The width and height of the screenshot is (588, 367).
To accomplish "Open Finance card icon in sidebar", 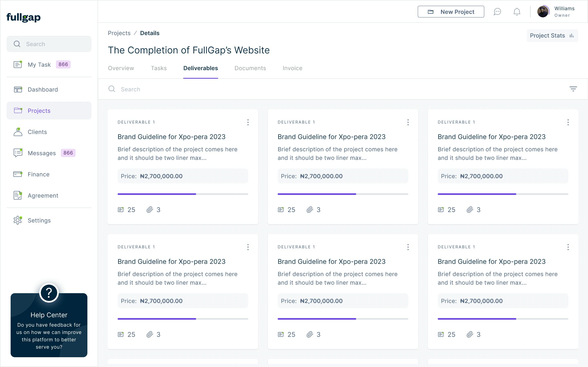I will pos(18,174).
